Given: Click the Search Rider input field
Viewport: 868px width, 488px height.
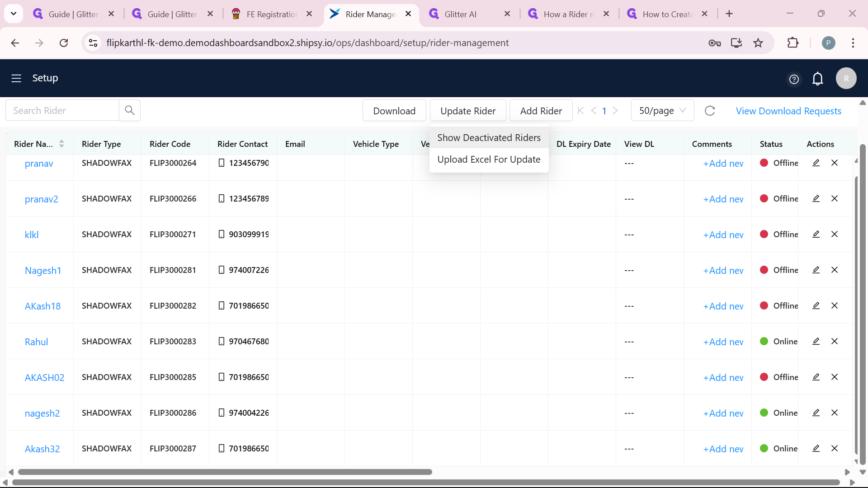Looking at the screenshot, I should (62, 110).
